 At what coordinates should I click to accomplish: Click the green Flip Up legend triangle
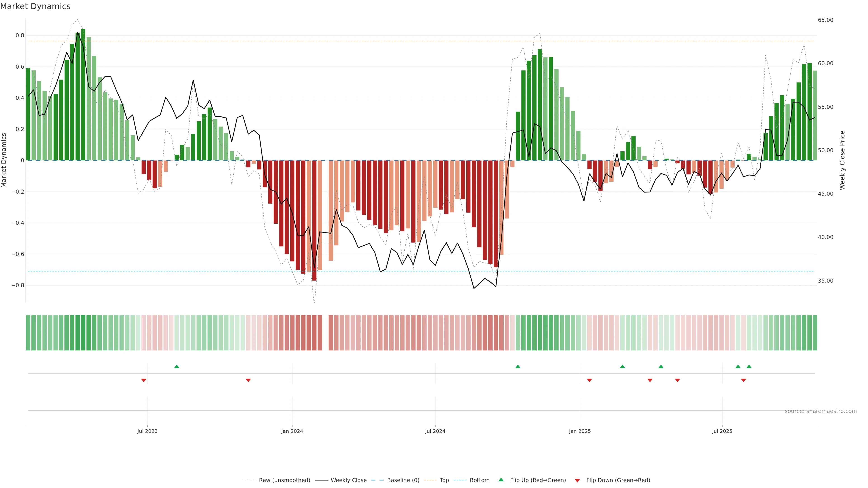(501, 480)
